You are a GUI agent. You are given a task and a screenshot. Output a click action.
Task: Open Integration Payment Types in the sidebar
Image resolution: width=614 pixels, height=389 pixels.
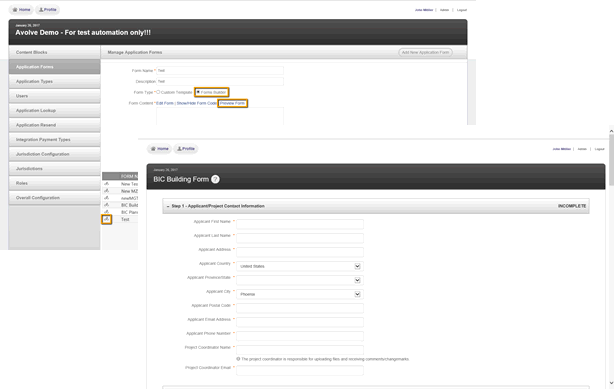[54, 139]
